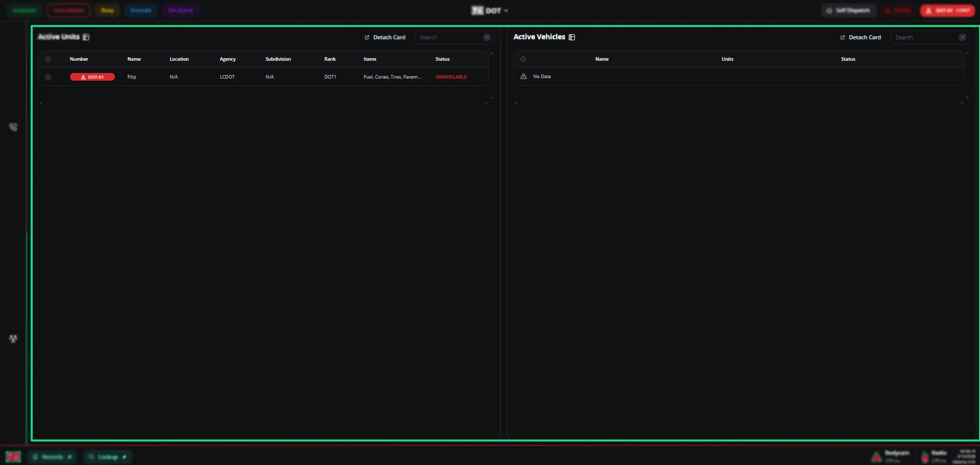Sort Active Vehicles by Name column
The width and height of the screenshot is (980, 465).
[x=602, y=59]
